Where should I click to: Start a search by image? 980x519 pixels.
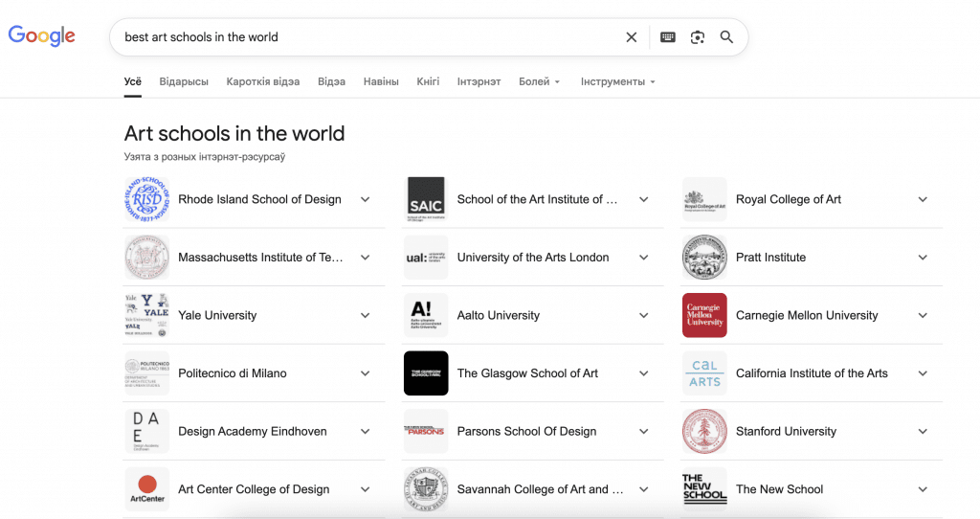click(698, 37)
